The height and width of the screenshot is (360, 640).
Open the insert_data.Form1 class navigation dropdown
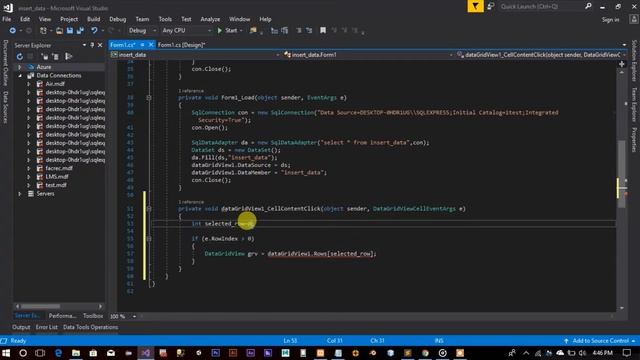coord(368,55)
